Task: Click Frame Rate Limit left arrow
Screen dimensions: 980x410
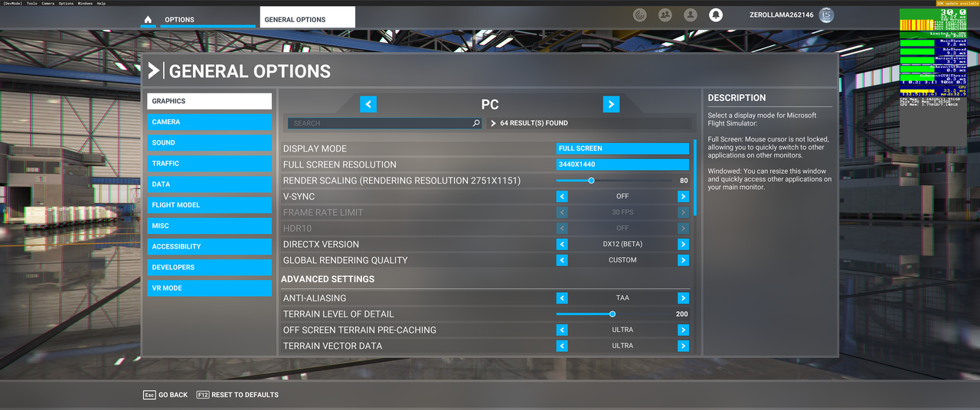Action: point(562,213)
